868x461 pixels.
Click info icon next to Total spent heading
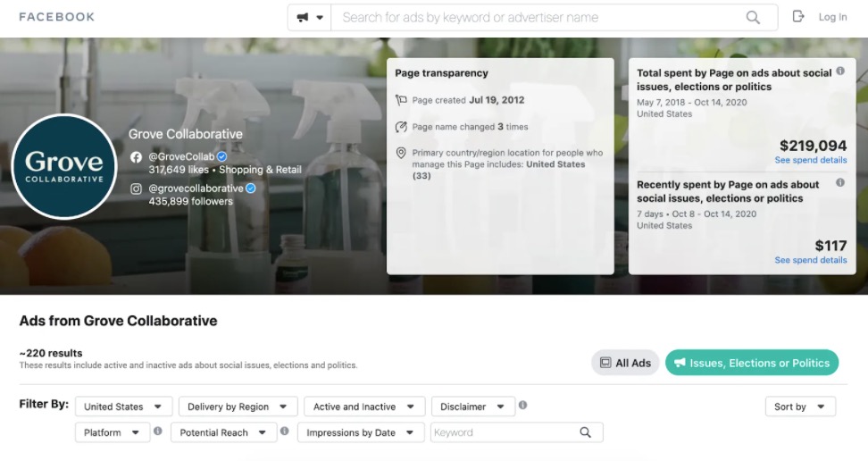(x=840, y=71)
